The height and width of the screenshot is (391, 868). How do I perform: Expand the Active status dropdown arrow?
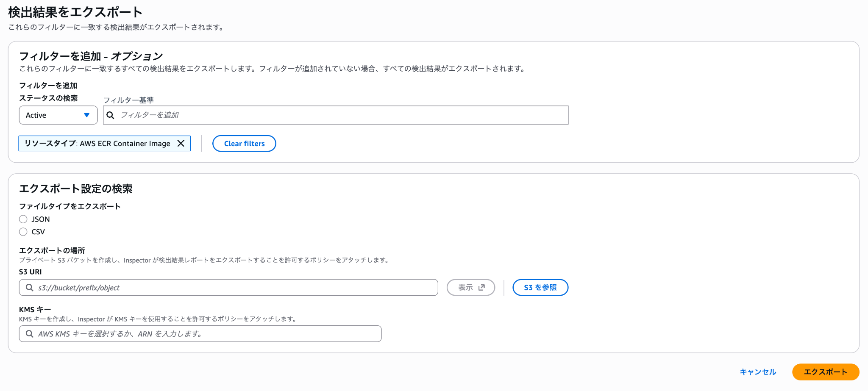[87, 115]
